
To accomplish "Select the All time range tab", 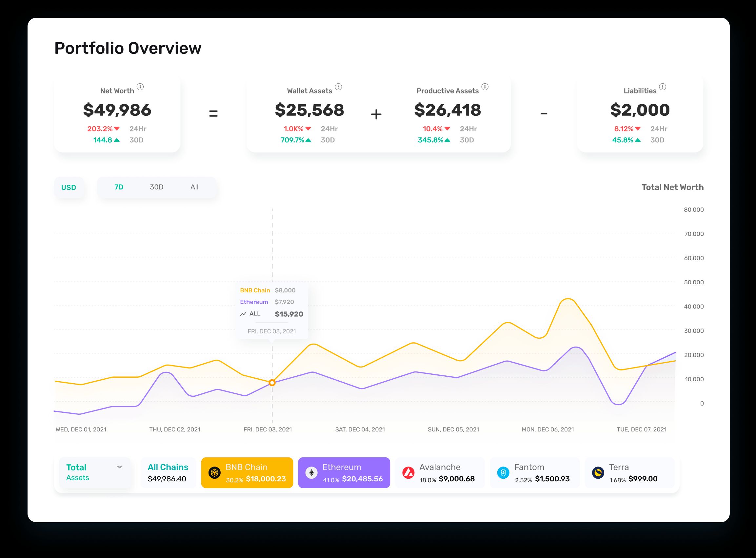I will click(x=194, y=187).
